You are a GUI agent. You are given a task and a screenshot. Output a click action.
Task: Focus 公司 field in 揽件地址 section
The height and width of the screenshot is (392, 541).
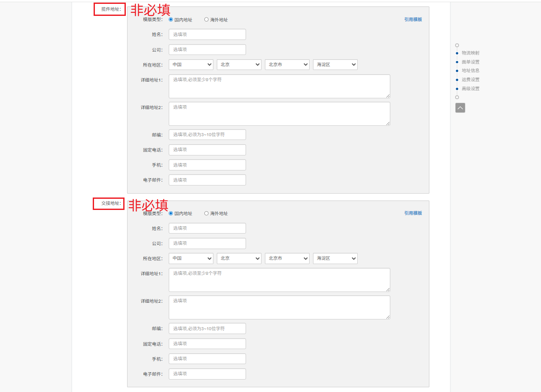tap(207, 49)
